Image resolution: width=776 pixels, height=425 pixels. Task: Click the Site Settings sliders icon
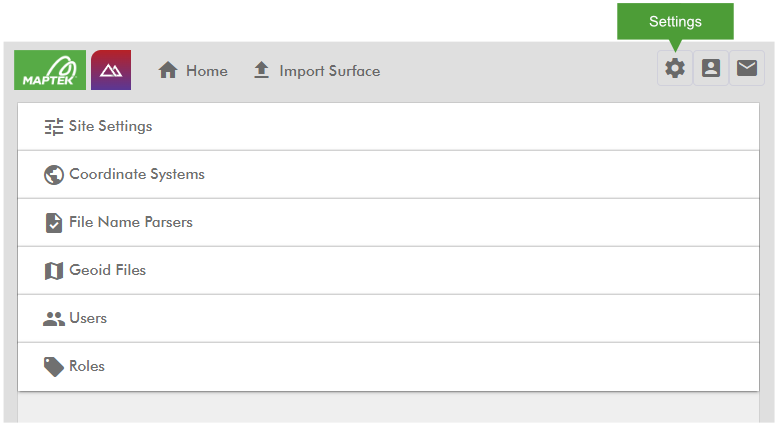coord(53,127)
